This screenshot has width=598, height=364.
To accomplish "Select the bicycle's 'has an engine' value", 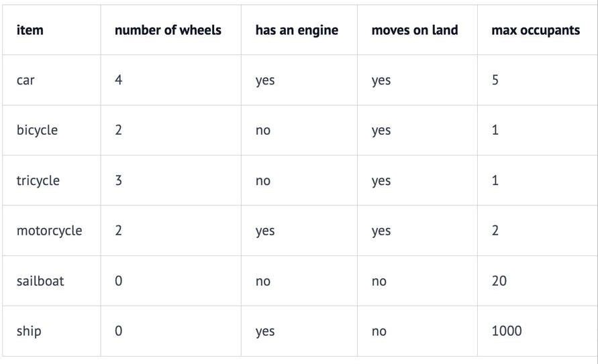I will click(x=263, y=130).
